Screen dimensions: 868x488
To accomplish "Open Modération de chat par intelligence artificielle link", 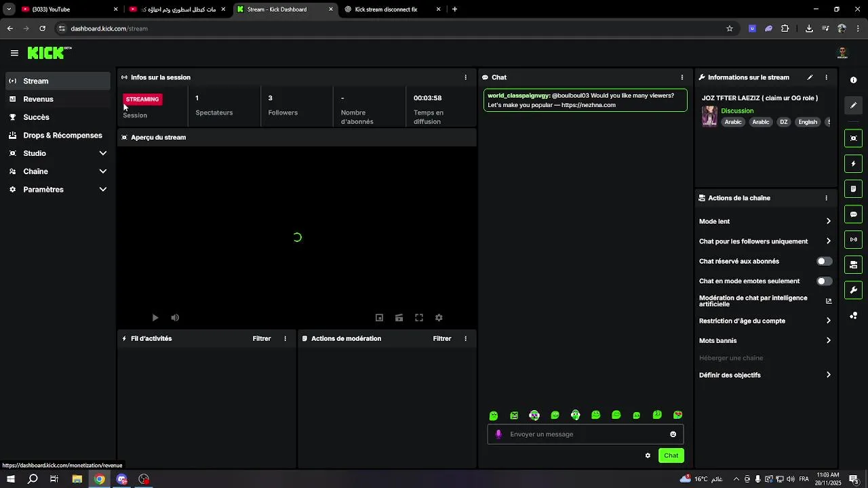I will click(x=765, y=301).
